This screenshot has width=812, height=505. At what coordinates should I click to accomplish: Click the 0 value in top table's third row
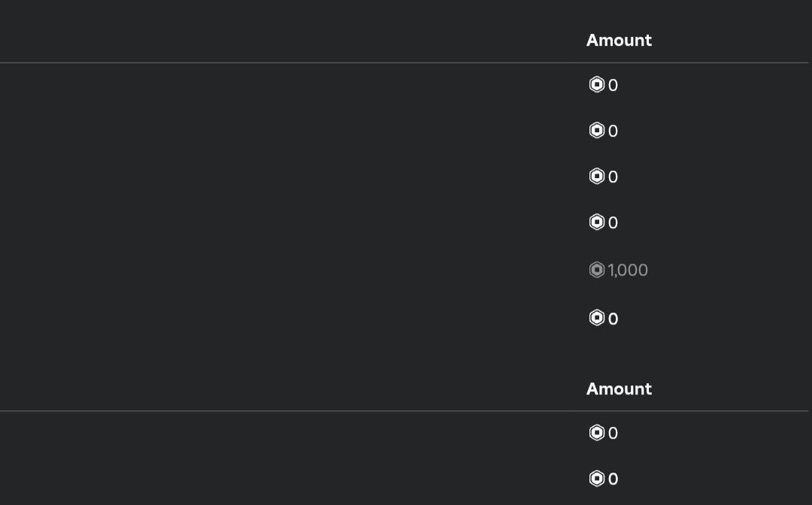[614, 177]
